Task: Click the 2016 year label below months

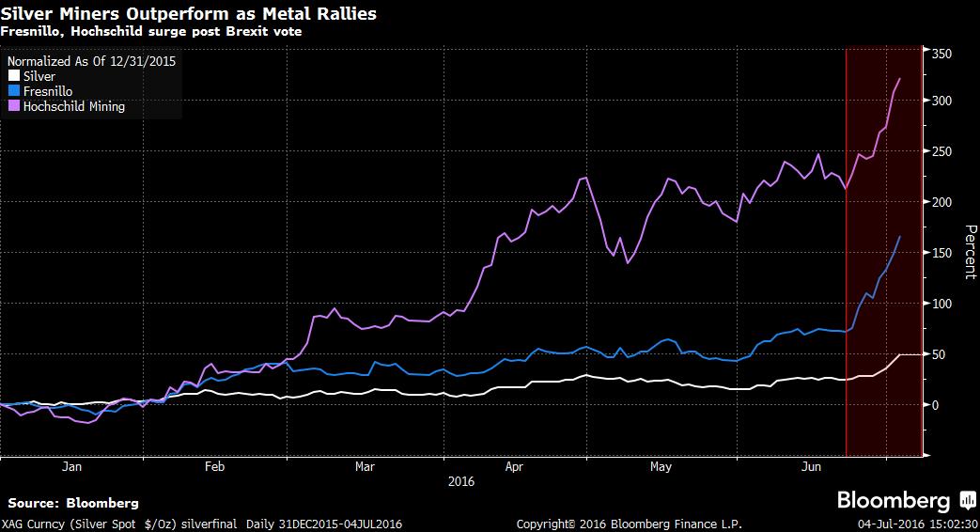Action: [x=461, y=480]
